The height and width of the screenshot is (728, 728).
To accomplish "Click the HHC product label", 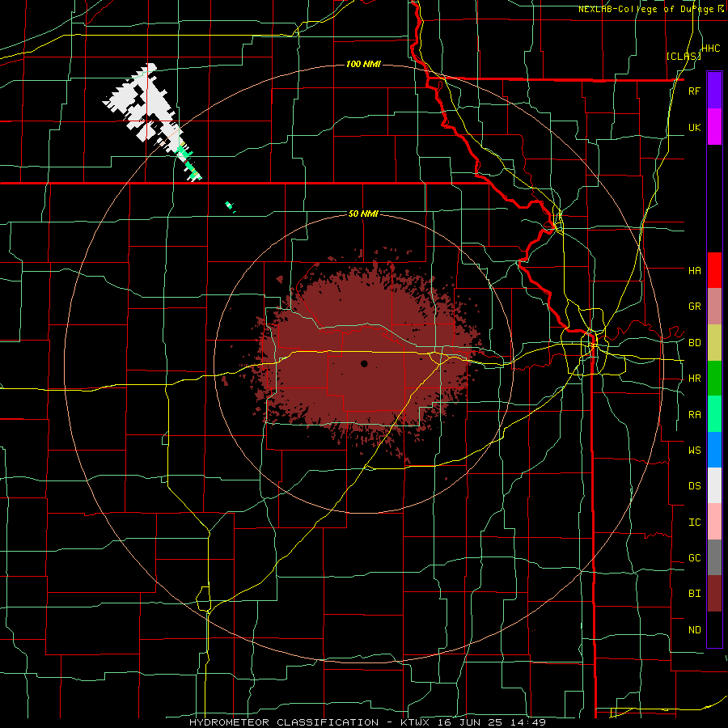I will [x=711, y=49].
